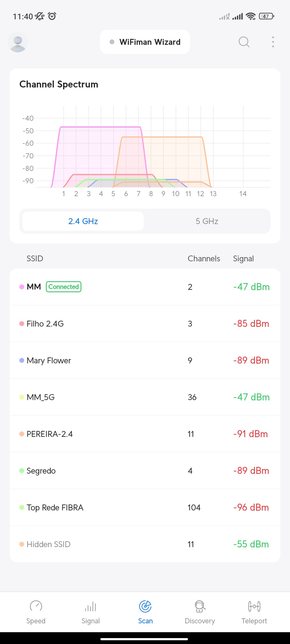Tap the MM_5G network entry
The image size is (290, 644).
pyautogui.click(x=145, y=397)
